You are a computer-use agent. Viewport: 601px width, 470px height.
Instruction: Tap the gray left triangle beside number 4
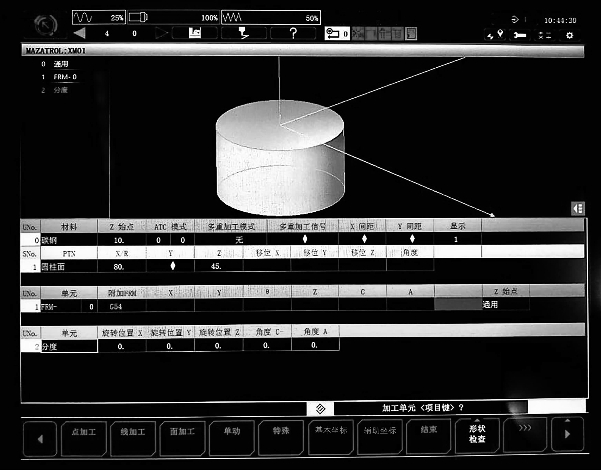pyautogui.click(x=79, y=33)
